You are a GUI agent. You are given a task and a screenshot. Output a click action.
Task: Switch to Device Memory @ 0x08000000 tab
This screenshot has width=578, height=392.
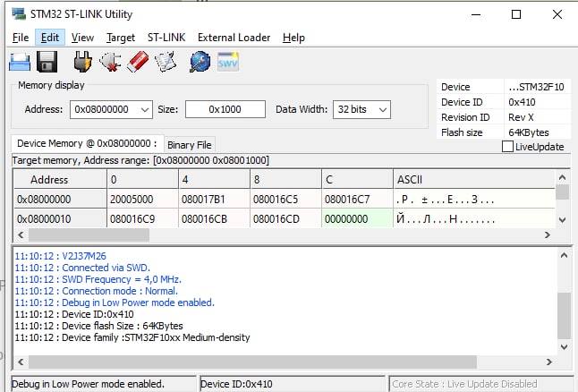pyautogui.click(x=87, y=143)
